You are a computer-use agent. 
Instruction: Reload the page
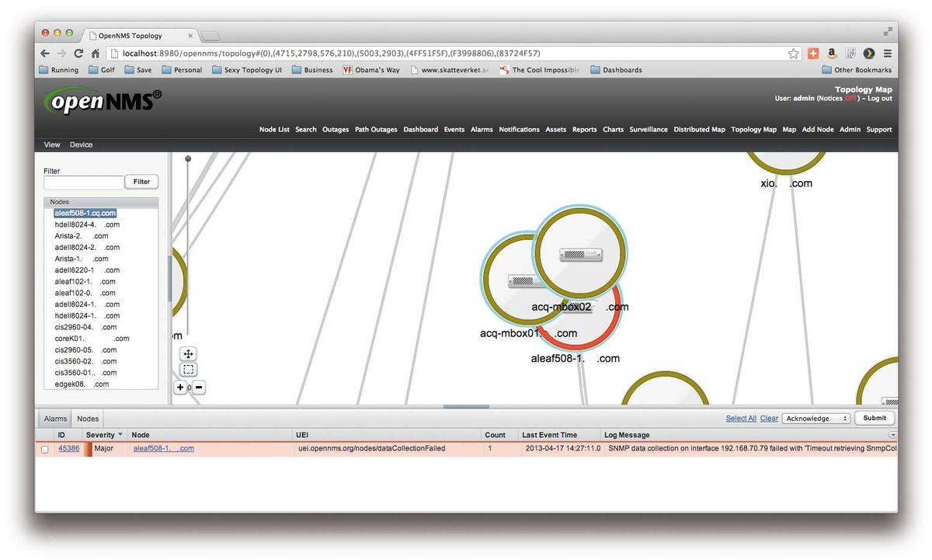[78, 54]
